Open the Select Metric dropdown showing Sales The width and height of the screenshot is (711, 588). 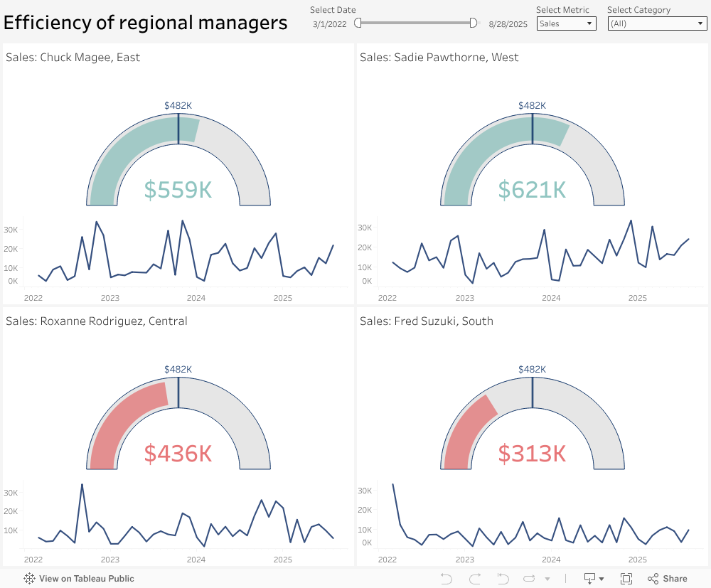[x=566, y=23]
